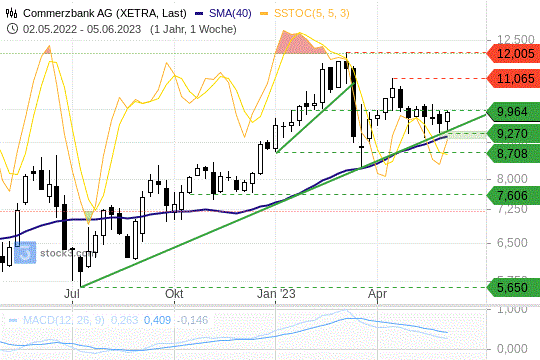Viewport: 540px width, 360px height.
Task: Click the light blue MACD legend marker
Action: click(13, 320)
